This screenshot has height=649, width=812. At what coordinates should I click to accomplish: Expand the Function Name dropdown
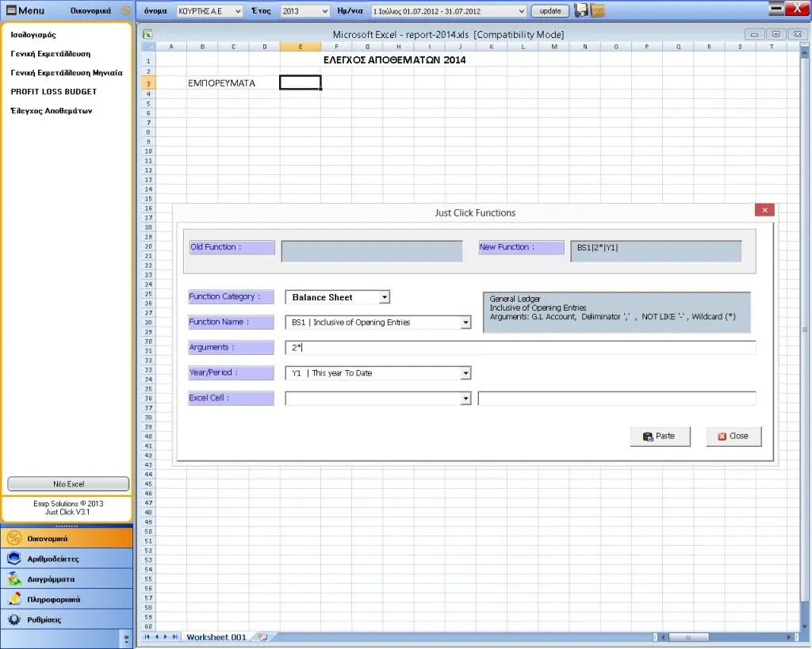465,323
